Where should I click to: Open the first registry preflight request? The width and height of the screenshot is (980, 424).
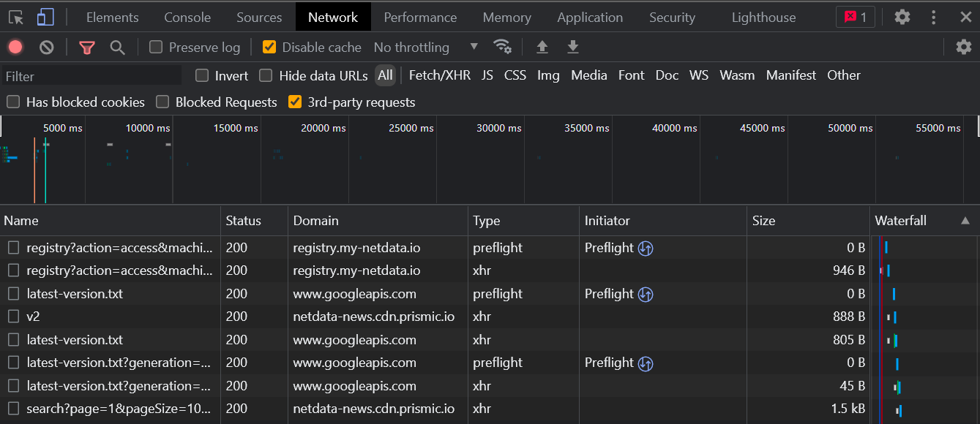[x=110, y=247]
